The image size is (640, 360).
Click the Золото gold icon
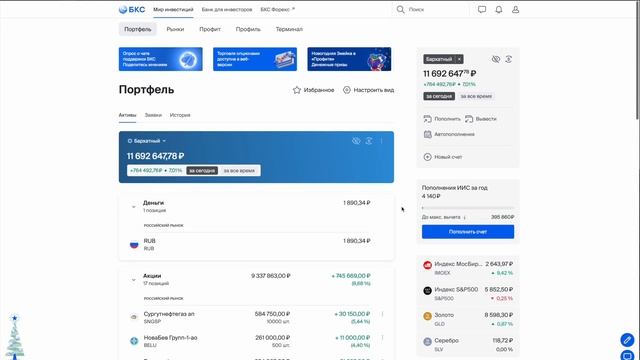pyautogui.click(x=427, y=316)
